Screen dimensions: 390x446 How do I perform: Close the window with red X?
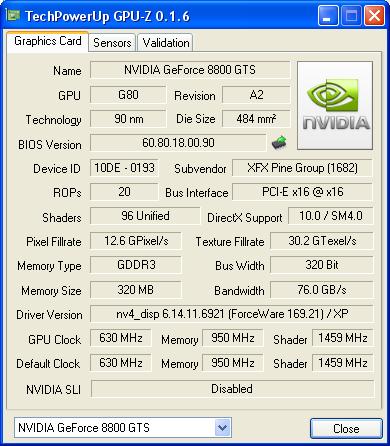[x=374, y=16]
